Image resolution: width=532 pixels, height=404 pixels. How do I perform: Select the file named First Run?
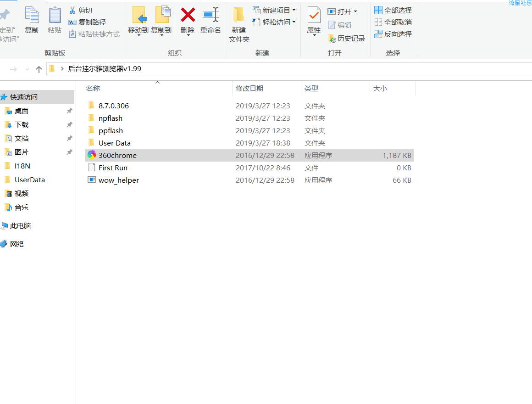tap(113, 168)
